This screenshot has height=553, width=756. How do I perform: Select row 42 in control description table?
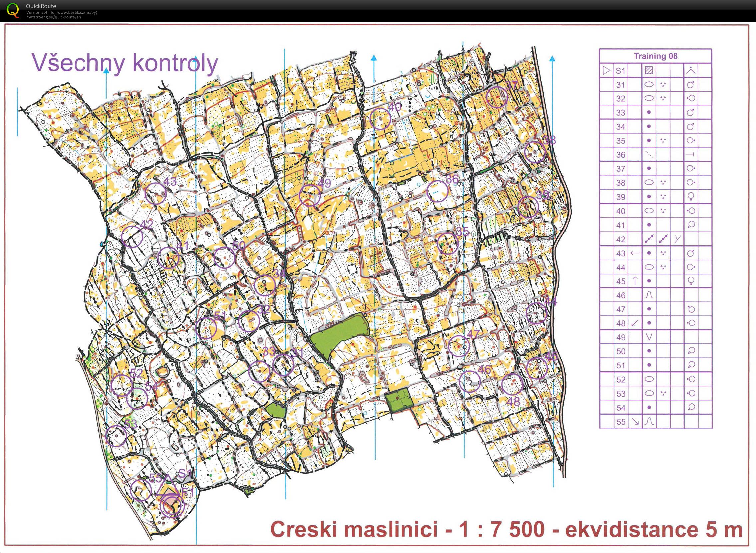pyautogui.click(x=655, y=239)
